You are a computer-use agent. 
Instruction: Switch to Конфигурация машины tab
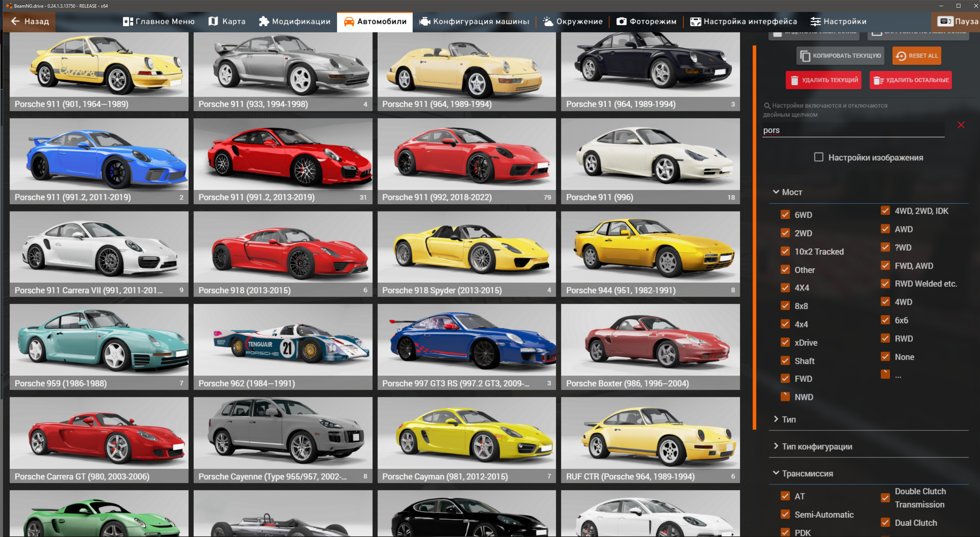(474, 21)
